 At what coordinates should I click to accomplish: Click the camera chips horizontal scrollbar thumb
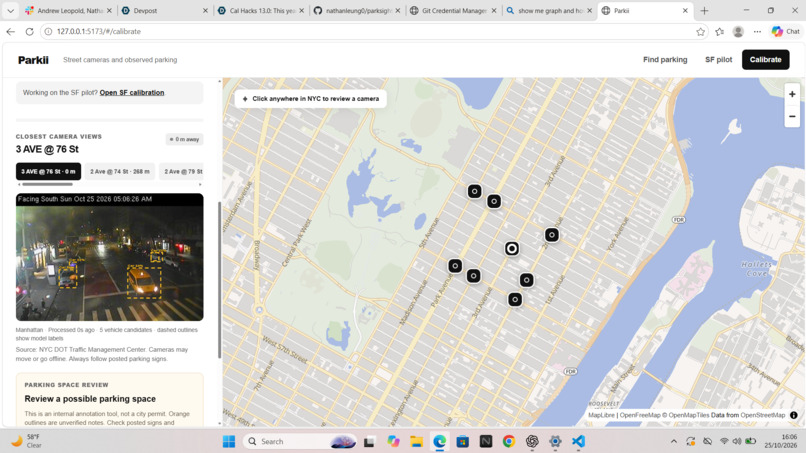point(47,184)
